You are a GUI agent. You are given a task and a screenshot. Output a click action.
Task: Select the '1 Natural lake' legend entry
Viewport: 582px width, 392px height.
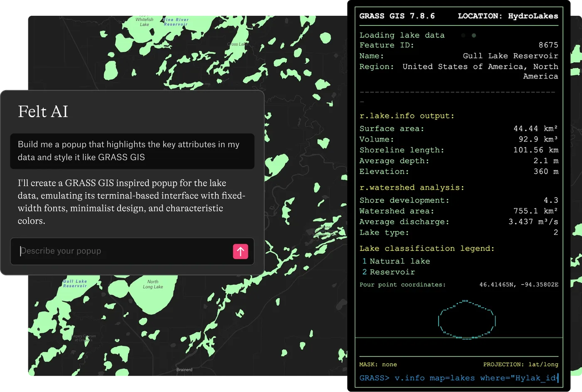[x=396, y=261]
